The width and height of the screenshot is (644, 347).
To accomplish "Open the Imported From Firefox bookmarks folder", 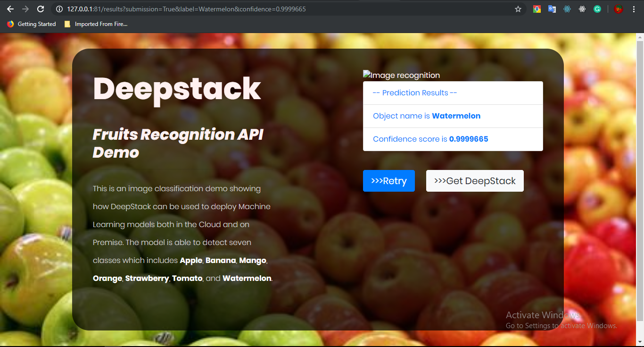I will (96, 24).
